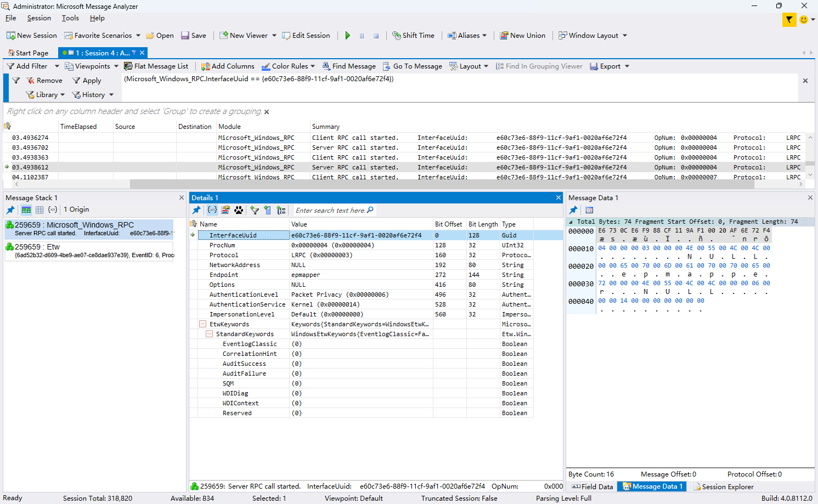Open the Help menu
This screenshot has height=504, width=818.
97,18
